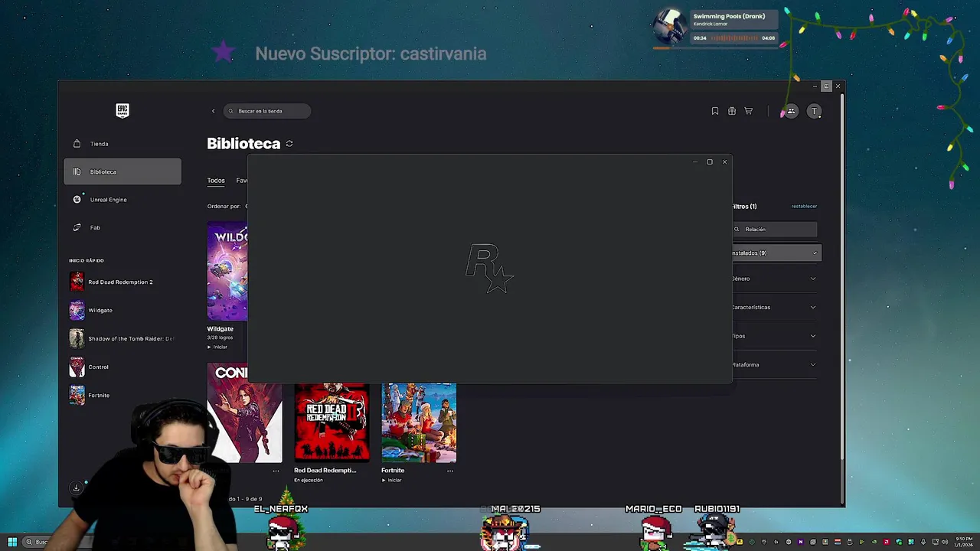This screenshot has width=980, height=551.
Task: Open Fortnite quick launch entry
Action: [90, 395]
